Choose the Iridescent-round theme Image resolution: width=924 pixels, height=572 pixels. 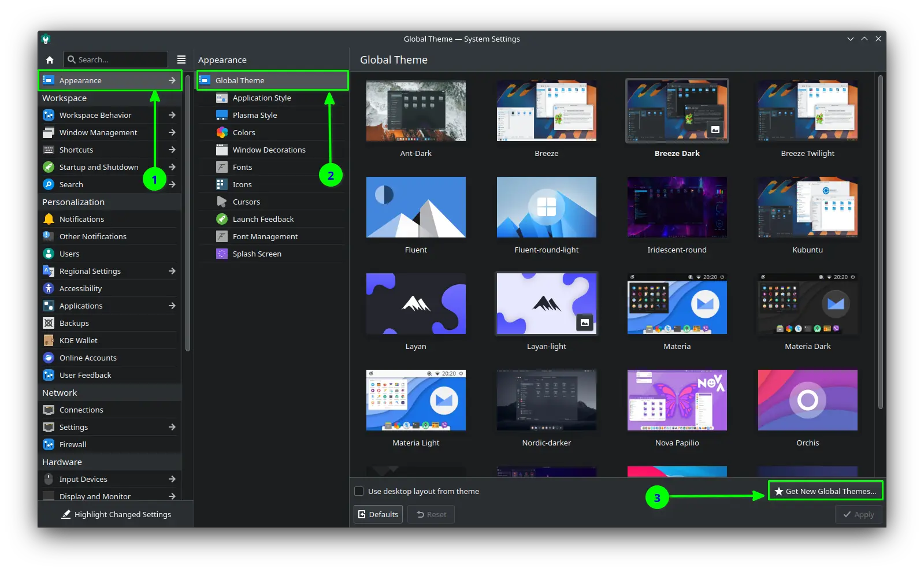[677, 207]
